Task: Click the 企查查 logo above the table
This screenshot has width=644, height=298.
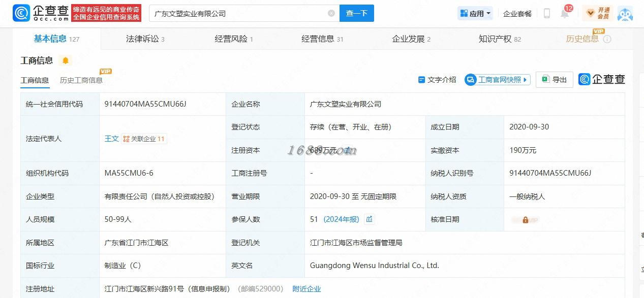Action: pyautogui.click(x=602, y=79)
